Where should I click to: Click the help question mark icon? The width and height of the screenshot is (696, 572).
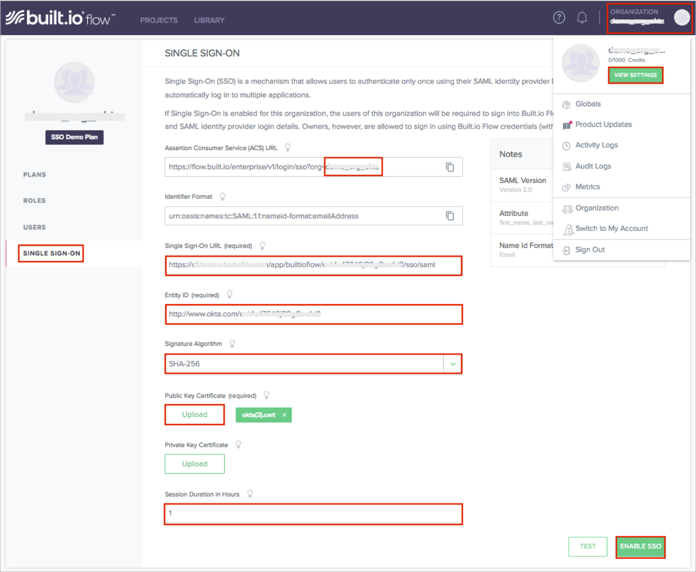pyautogui.click(x=559, y=18)
